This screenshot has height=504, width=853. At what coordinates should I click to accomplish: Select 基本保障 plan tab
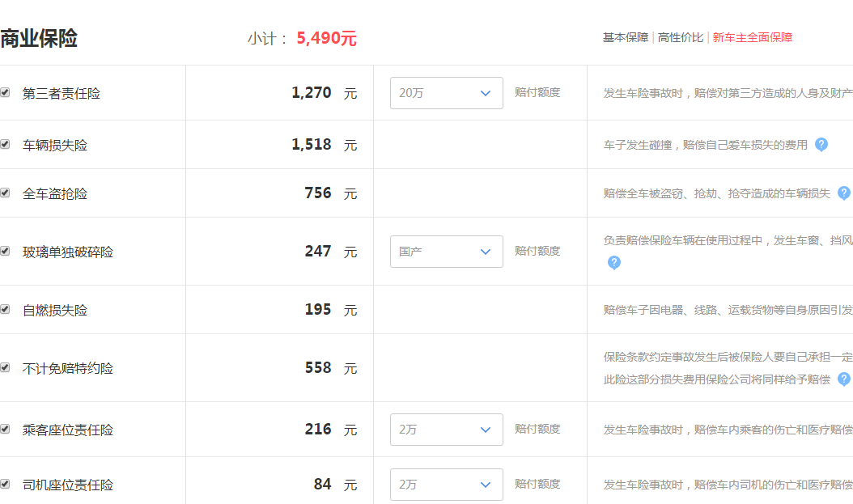(x=625, y=37)
